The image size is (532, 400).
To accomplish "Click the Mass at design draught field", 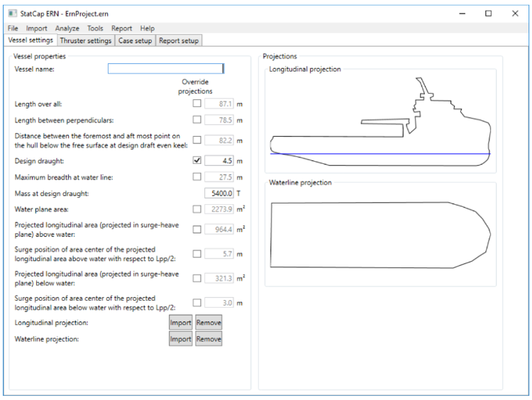I will click(219, 193).
